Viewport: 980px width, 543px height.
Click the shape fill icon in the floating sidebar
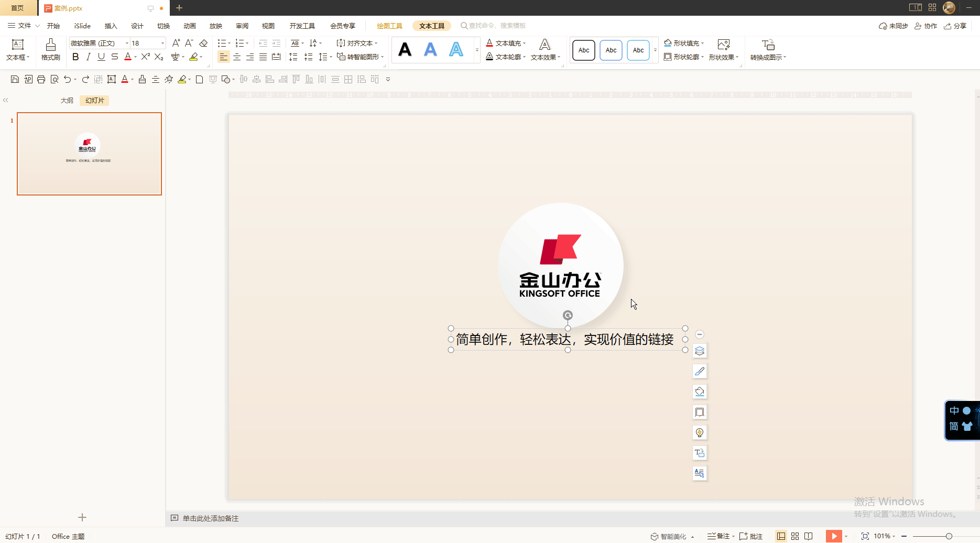700,392
